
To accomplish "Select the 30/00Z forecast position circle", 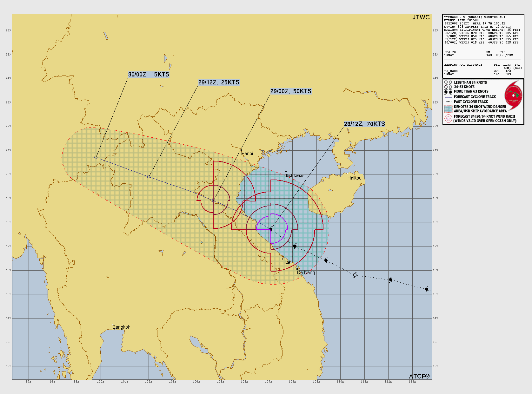I will pyautogui.click(x=96, y=157).
